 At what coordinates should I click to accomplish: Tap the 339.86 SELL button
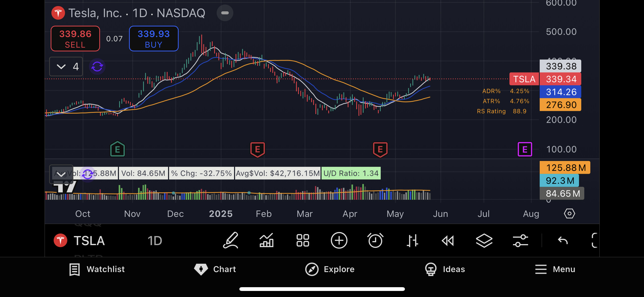pos(75,39)
